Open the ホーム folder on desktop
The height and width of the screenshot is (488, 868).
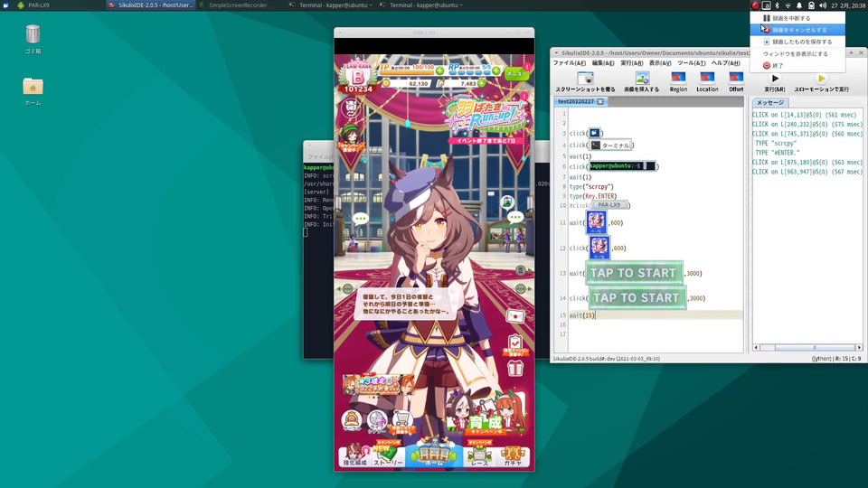coord(33,91)
